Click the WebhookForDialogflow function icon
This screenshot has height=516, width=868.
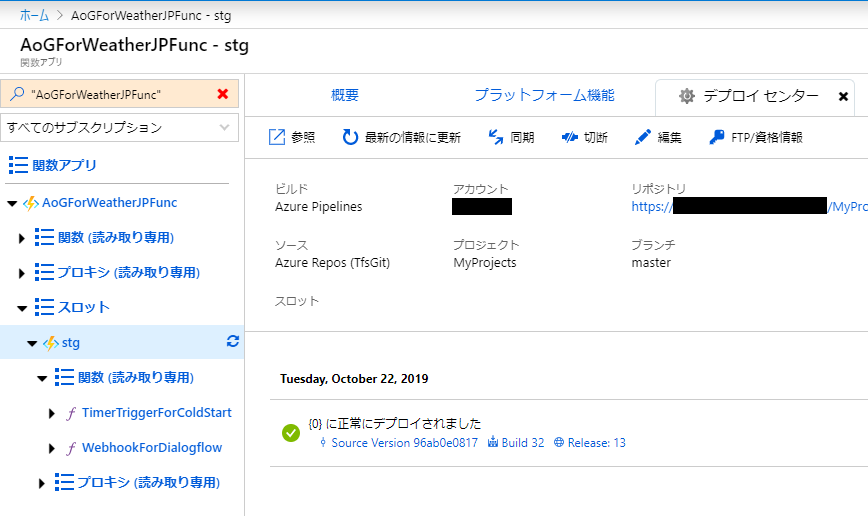click(x=71, y=448)
